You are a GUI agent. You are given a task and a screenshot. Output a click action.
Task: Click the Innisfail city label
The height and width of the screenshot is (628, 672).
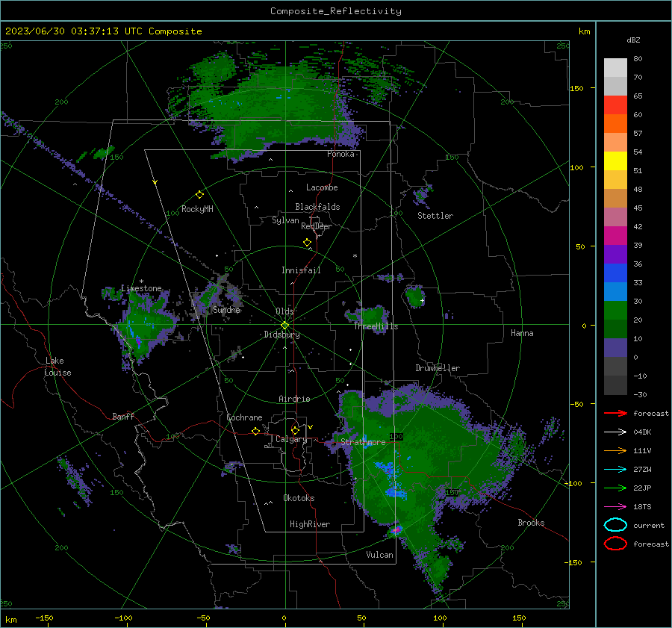[x=301, y=270]
